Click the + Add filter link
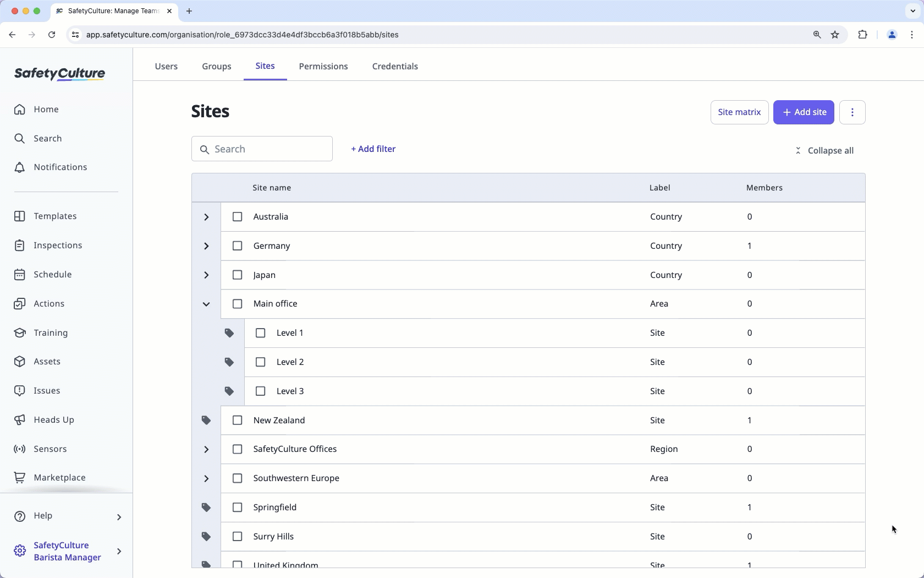The width and height of the screenshot is (924, 578). coord(373,149)
